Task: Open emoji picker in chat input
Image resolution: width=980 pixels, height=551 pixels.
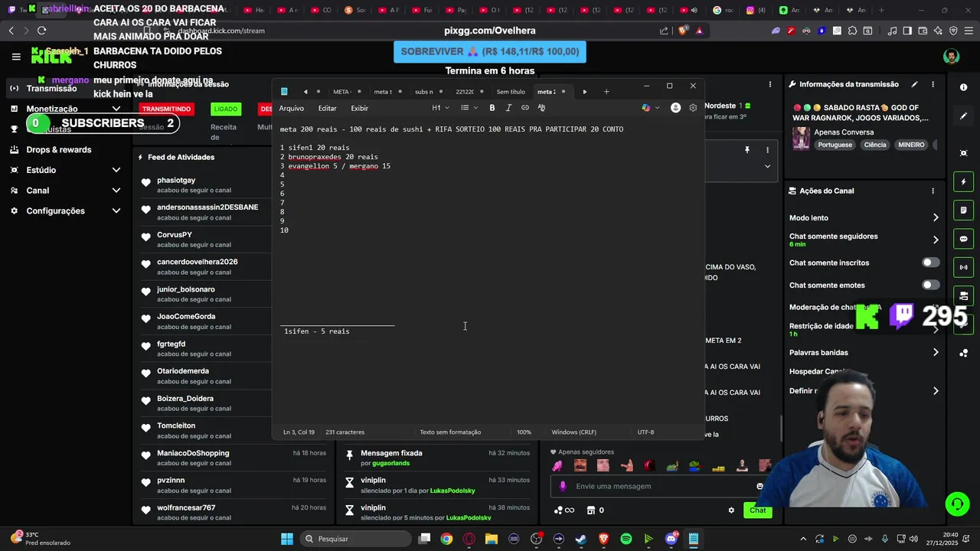Action: coord(759,486)
